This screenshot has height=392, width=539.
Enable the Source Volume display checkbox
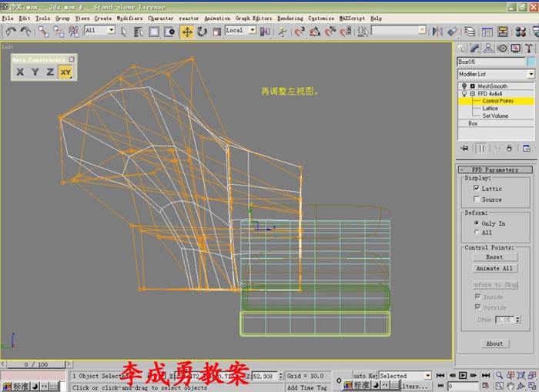pyautogui.click(x=476, y=199)
